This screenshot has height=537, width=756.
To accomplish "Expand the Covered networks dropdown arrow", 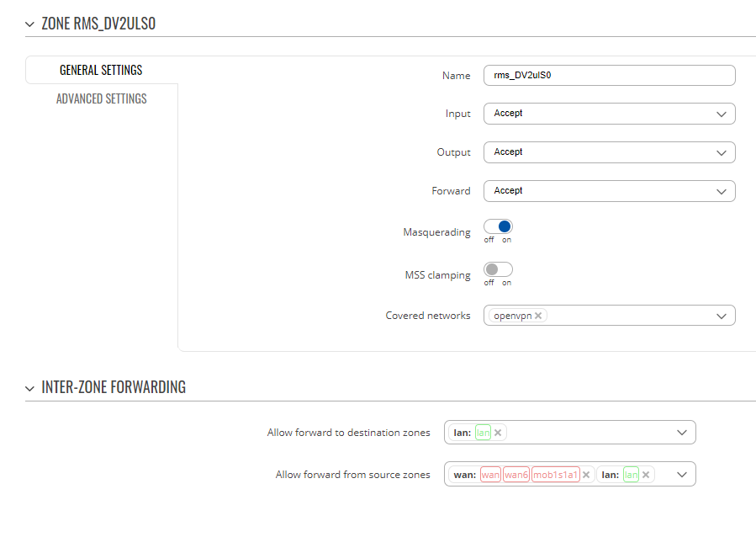I will click(x=722, y=316).
